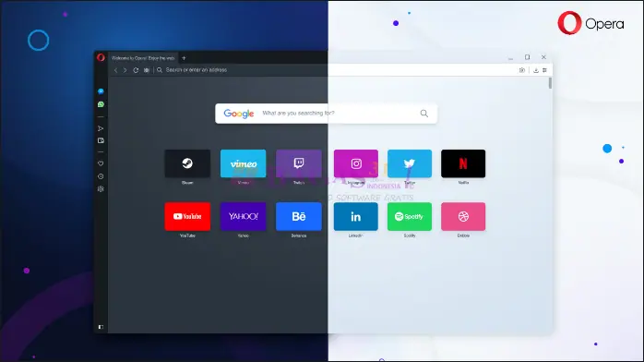Viewport: 644px width, 362px height.
Task: Open My Flow sidebar icon
Action: pyautogui.click(x=101, y=128)
